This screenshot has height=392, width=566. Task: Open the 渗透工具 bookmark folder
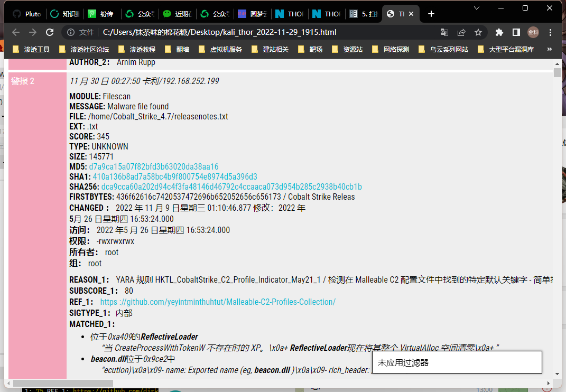31,49
